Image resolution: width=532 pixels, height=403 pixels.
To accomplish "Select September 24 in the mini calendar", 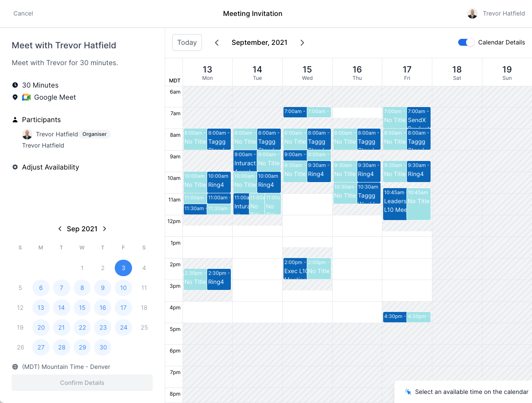I will pyautogui.click(x=123, y=327).
